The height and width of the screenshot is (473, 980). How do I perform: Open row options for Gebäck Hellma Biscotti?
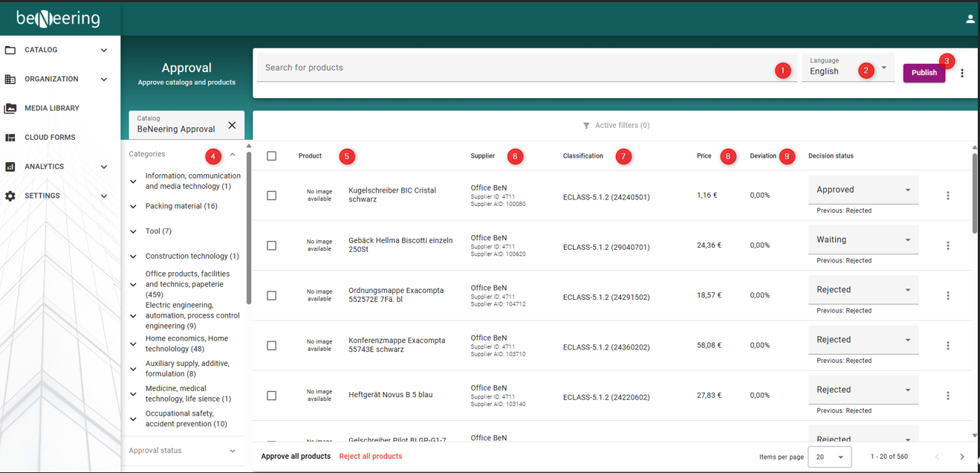tap(948, 245)
